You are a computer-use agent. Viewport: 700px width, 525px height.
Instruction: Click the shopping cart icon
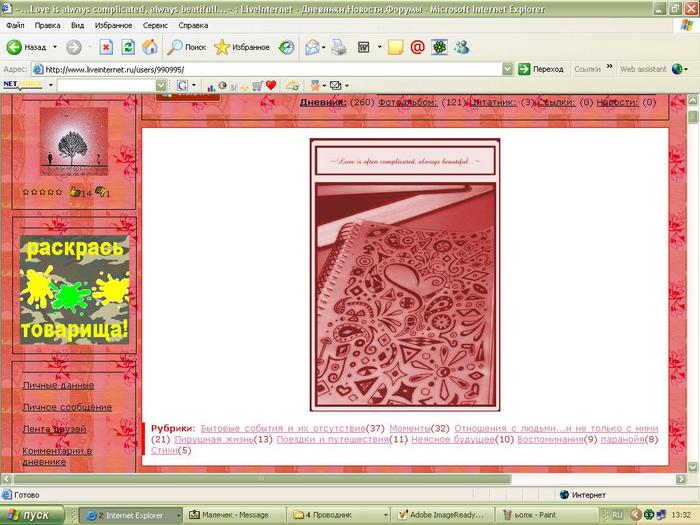coord(257,85)
